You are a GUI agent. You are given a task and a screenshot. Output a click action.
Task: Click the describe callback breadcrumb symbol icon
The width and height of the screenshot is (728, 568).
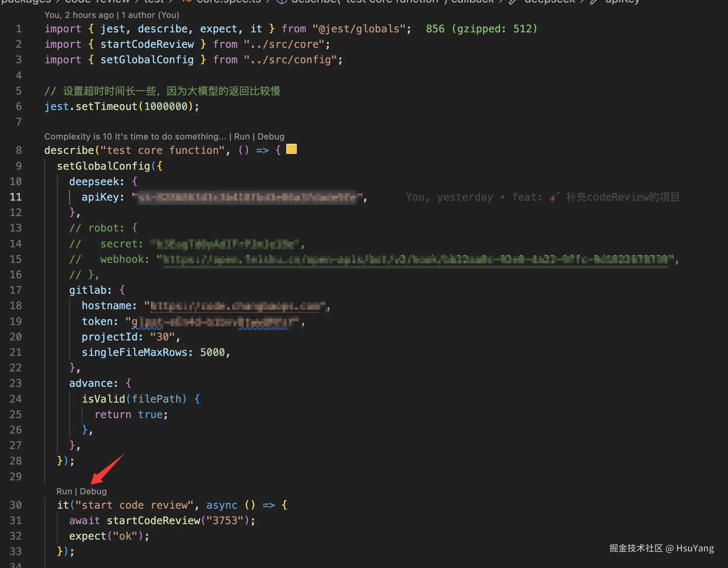[282, 1]
